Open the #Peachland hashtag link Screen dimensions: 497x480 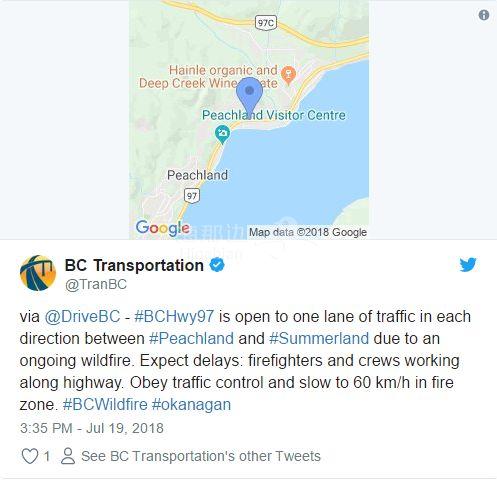(x=191, y=338)
